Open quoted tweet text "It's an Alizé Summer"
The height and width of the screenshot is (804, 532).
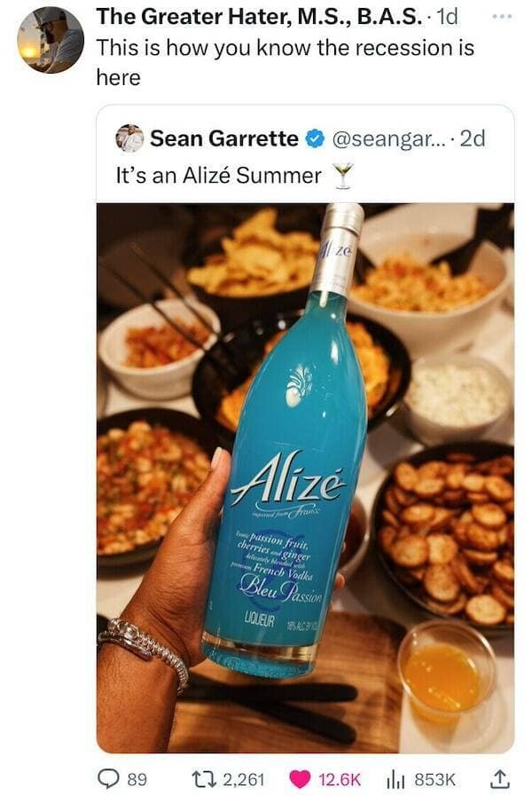218,176
